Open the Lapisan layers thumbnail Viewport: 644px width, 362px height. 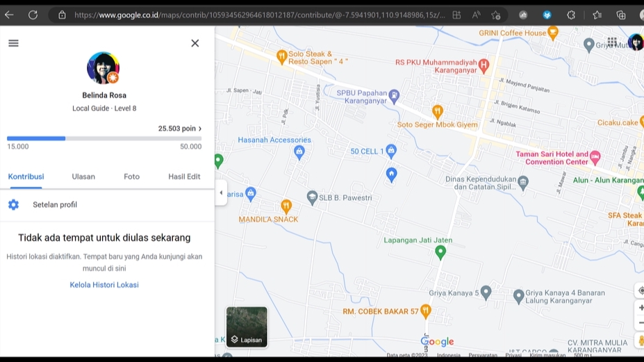click(247, 327)
